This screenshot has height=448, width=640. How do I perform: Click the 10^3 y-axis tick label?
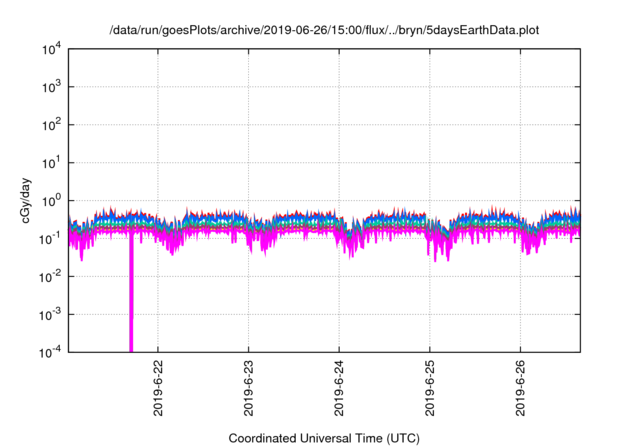(51, 86)
